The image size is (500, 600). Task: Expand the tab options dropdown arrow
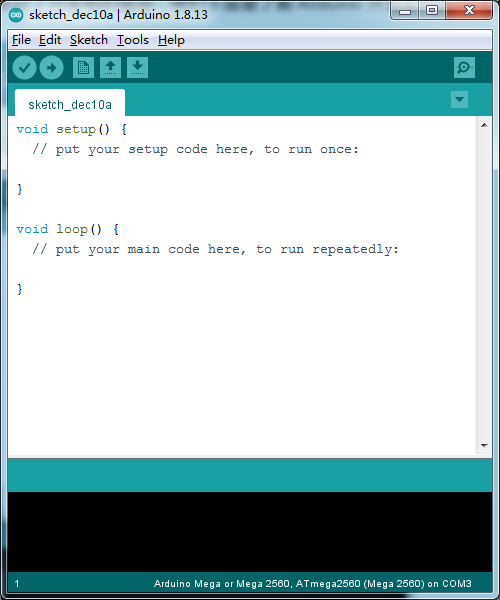[x=459, y=99]
